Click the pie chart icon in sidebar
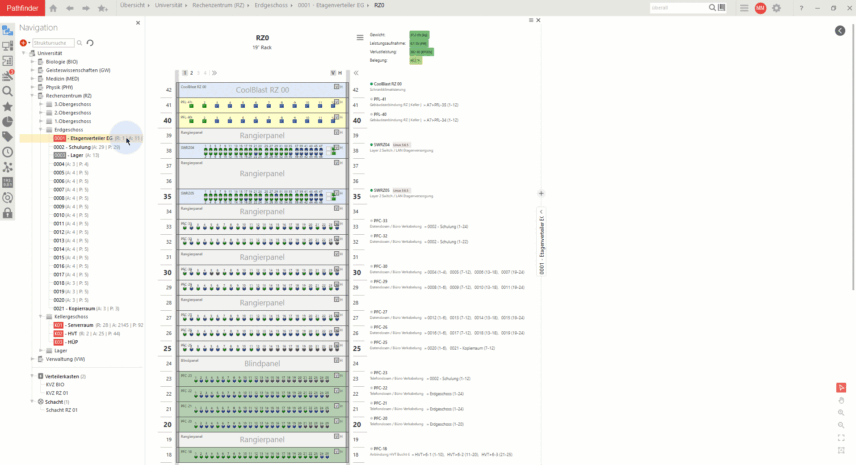This screenshot has width=856, height=465. (x=8, y=121)
